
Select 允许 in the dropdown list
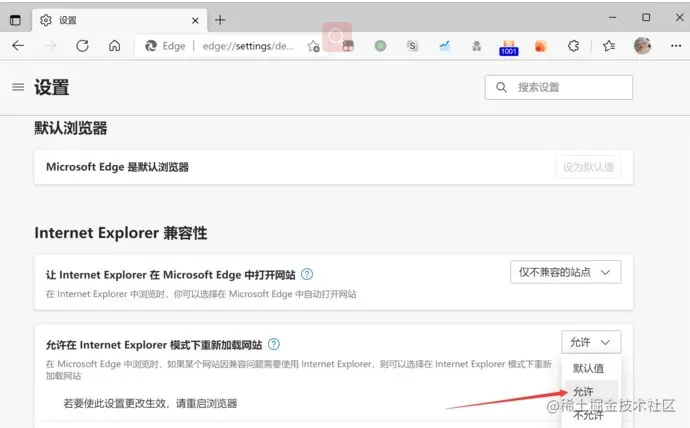[x=591, y=391]
